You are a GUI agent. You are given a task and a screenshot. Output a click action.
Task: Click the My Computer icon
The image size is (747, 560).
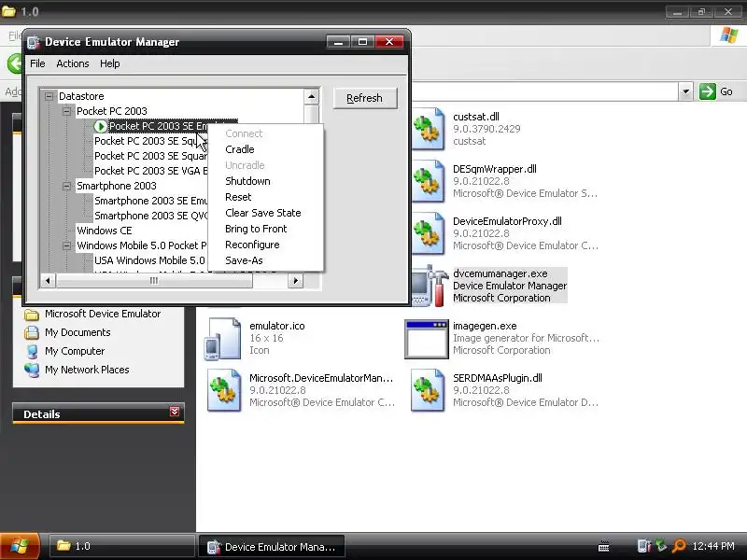(x=32, y=352)
